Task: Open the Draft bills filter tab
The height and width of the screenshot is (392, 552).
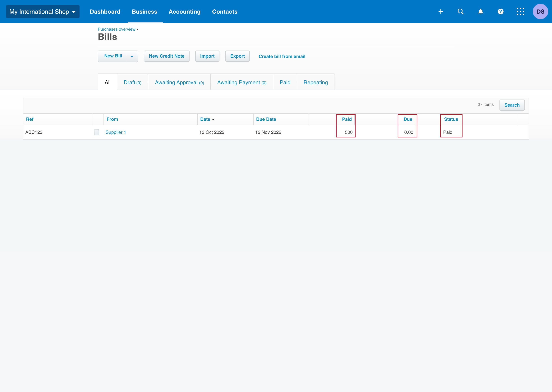Action: click(x=132, y=82)
